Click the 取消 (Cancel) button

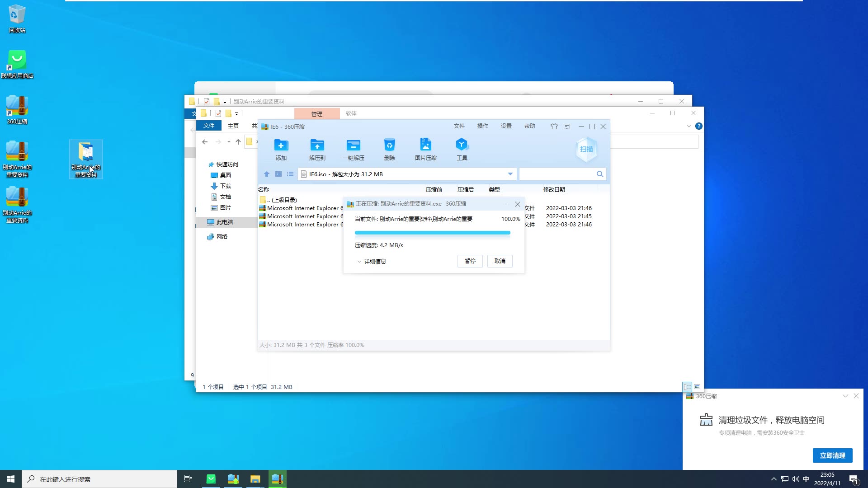(x=500, y=261)
